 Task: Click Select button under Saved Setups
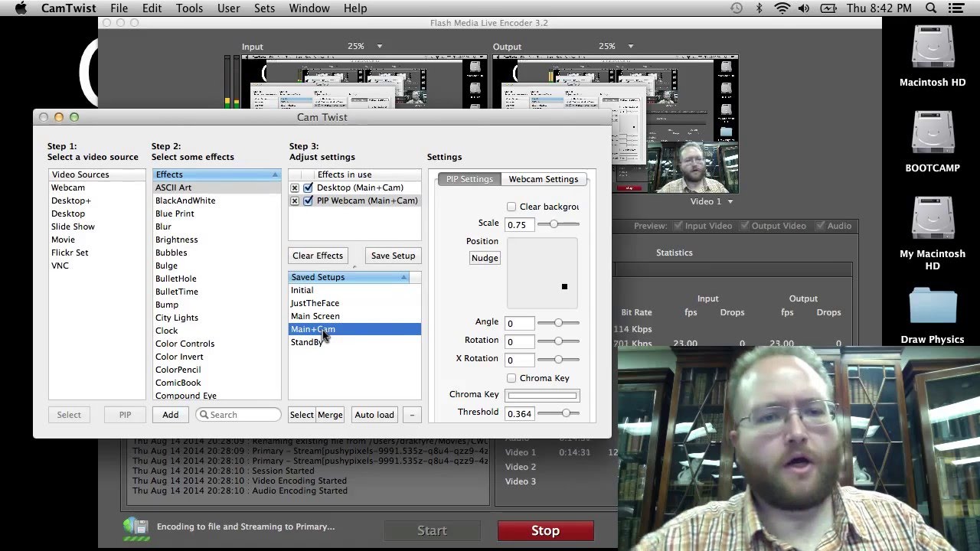[x=302, y=415]
